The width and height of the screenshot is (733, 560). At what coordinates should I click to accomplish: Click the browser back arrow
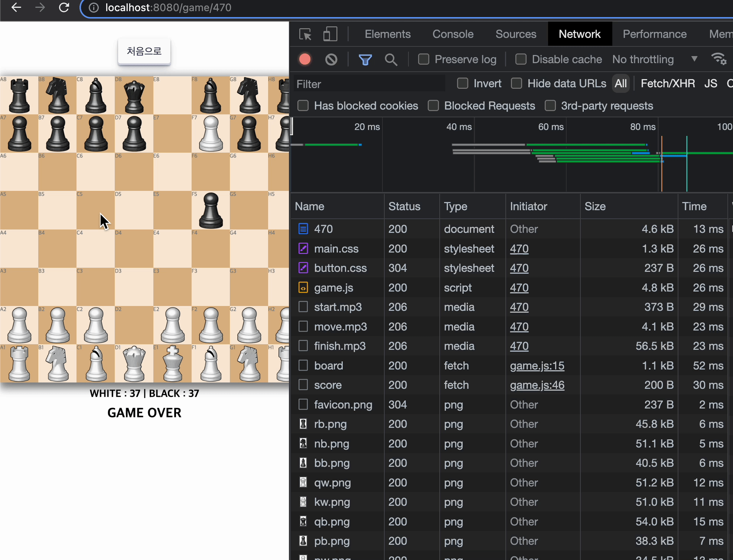click(16, 7)
